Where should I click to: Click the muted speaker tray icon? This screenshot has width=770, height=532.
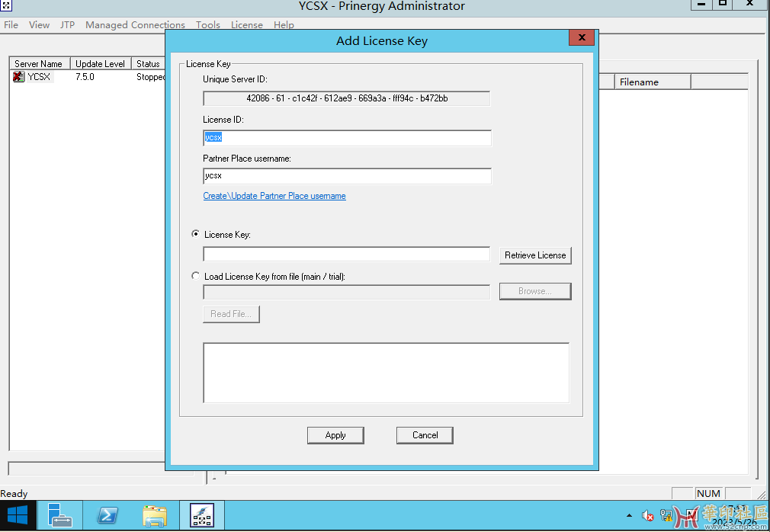click(648, 515)
